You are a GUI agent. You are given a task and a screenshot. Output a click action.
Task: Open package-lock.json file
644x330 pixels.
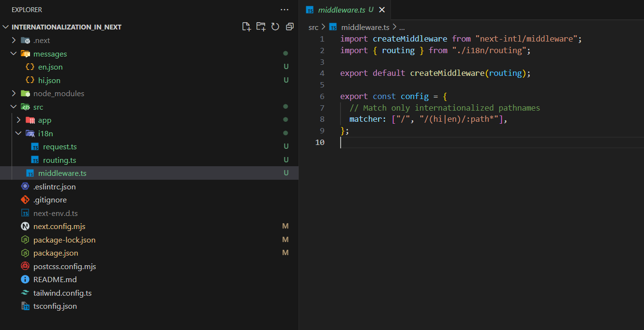(64, 240)
